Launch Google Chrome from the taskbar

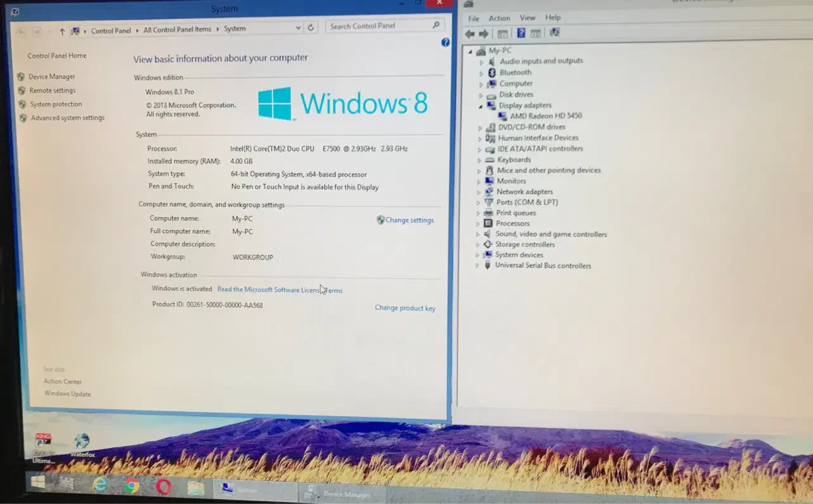click(132, 486)
